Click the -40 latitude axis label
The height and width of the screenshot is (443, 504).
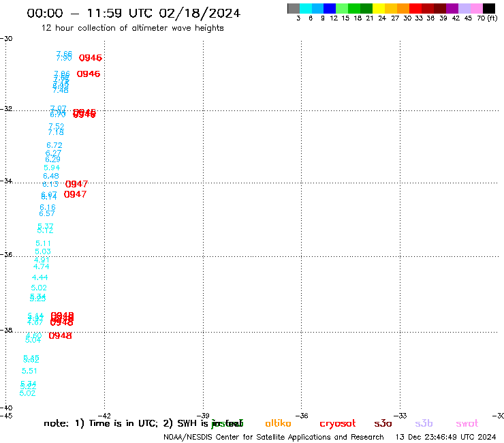pos(6,408)
